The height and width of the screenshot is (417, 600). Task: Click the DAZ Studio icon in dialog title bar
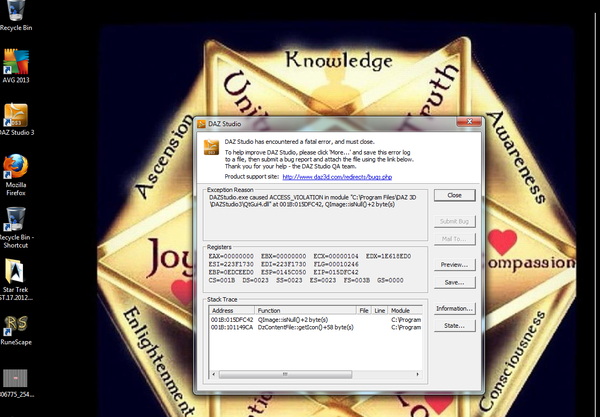pos(201,124)
